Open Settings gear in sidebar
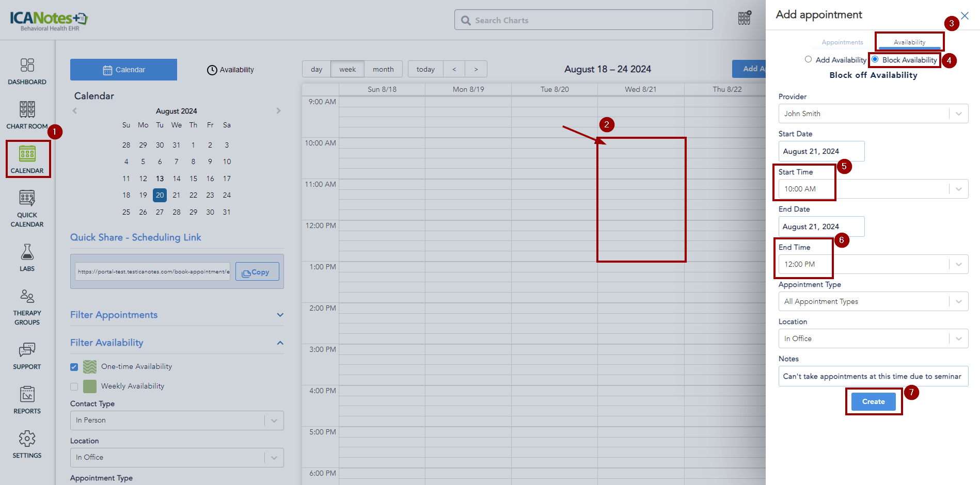Image resolution: width=980 pixels, height=485 pixels. click(x=27, y=444)
